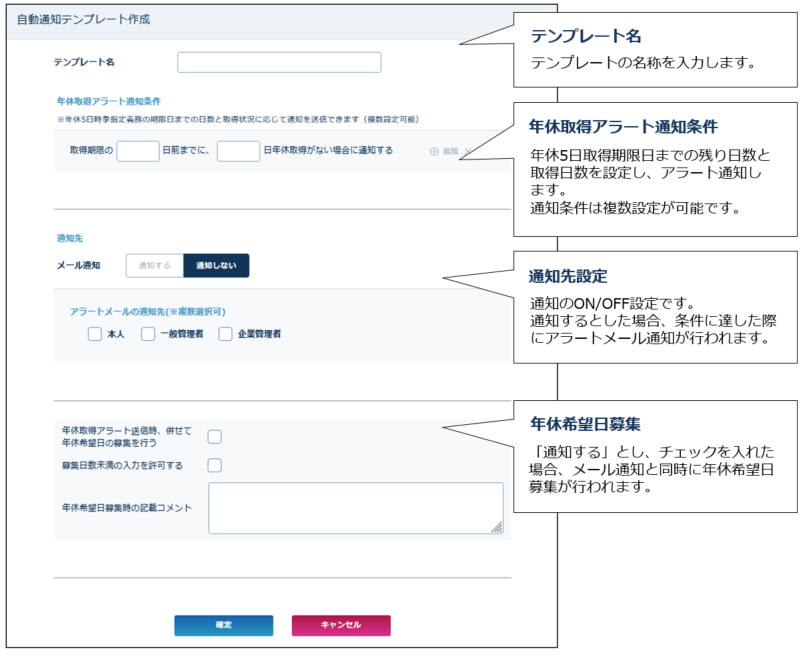Check the 企業管理者 recipient checkbox
This screenshot has height=656, width=806.
point(225,334)
